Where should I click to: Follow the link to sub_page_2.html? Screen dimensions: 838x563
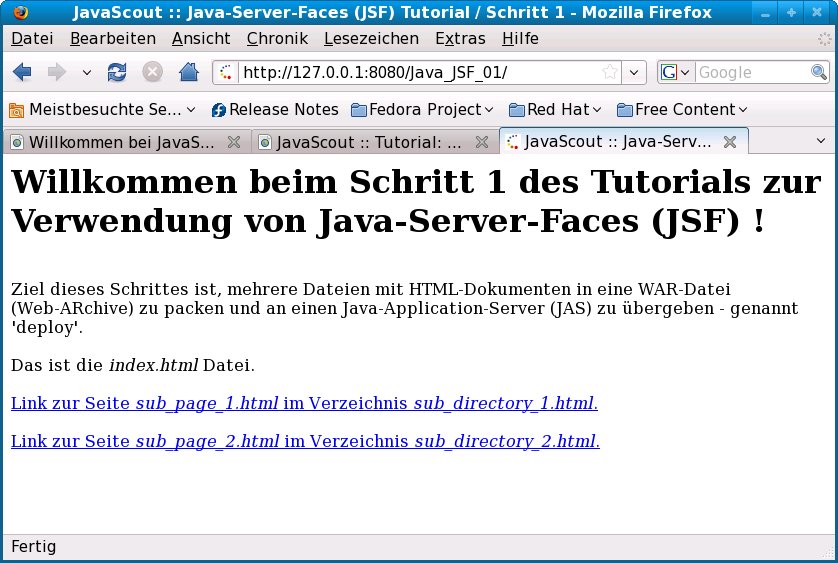pos(305,441)
